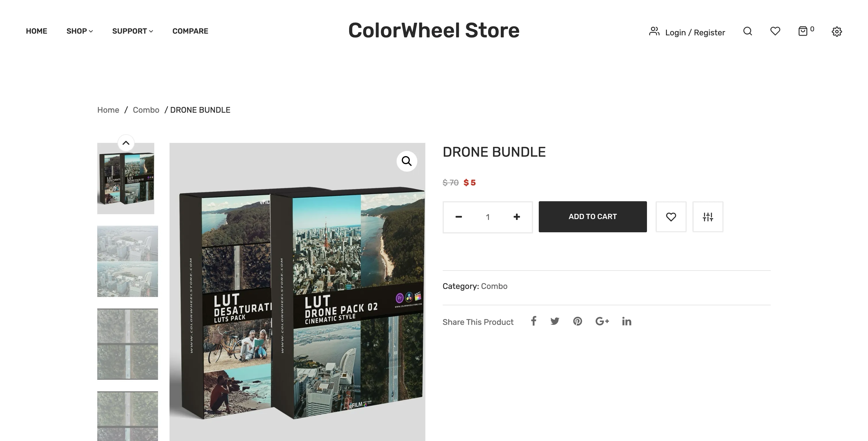The width and height of the screenshot is (868, 441).
Task: Go to the HOME menu item
Action: point(36,31)
